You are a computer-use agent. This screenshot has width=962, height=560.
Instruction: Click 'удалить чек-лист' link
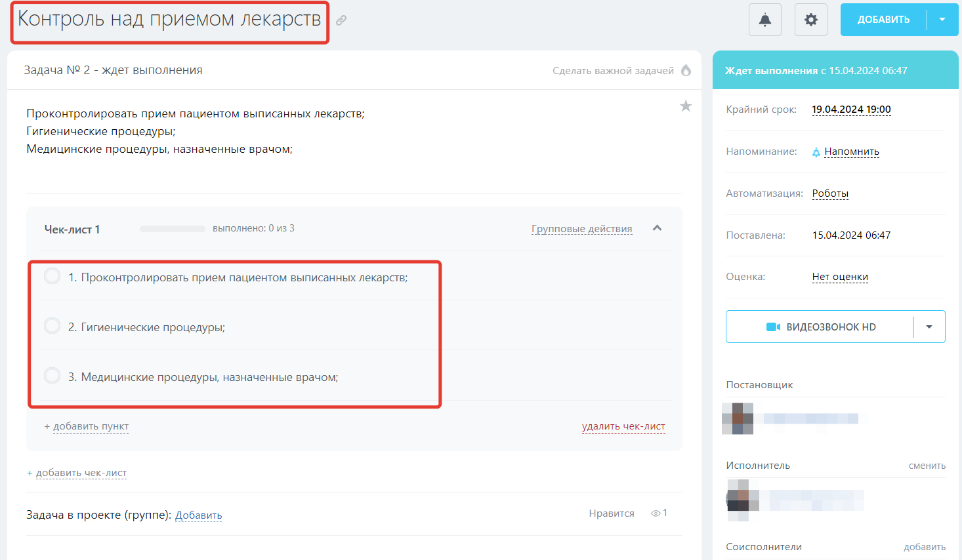(x=623, y=426)
